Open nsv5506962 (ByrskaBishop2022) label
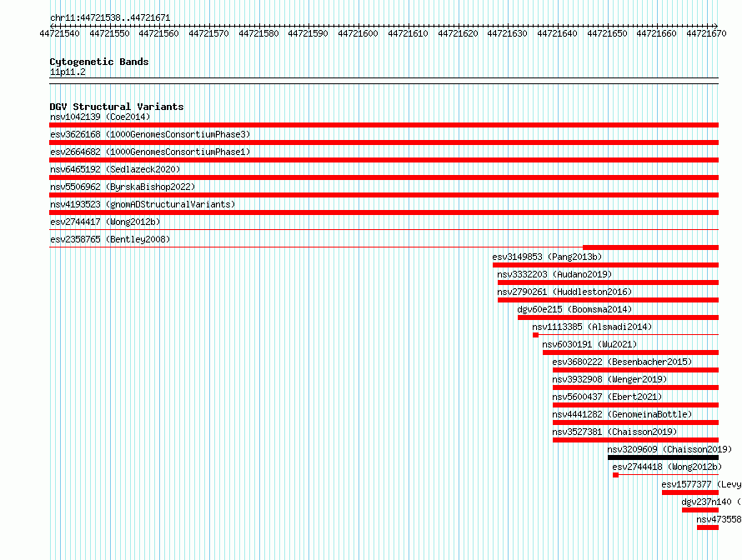 123,187
